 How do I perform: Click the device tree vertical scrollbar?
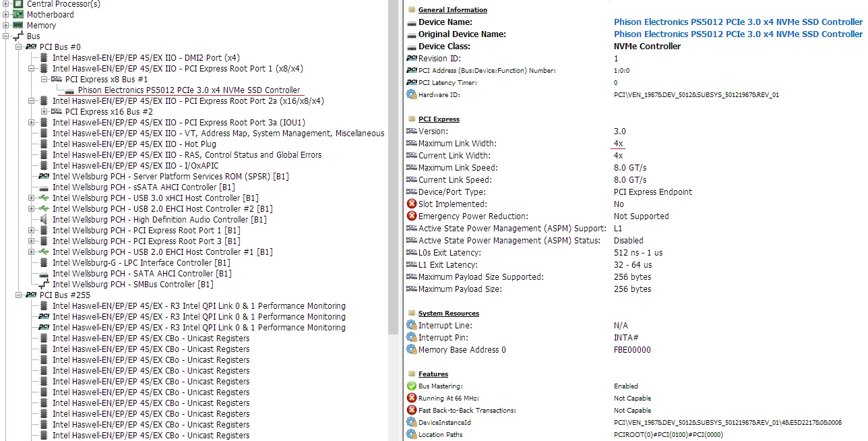pos(393,169)
